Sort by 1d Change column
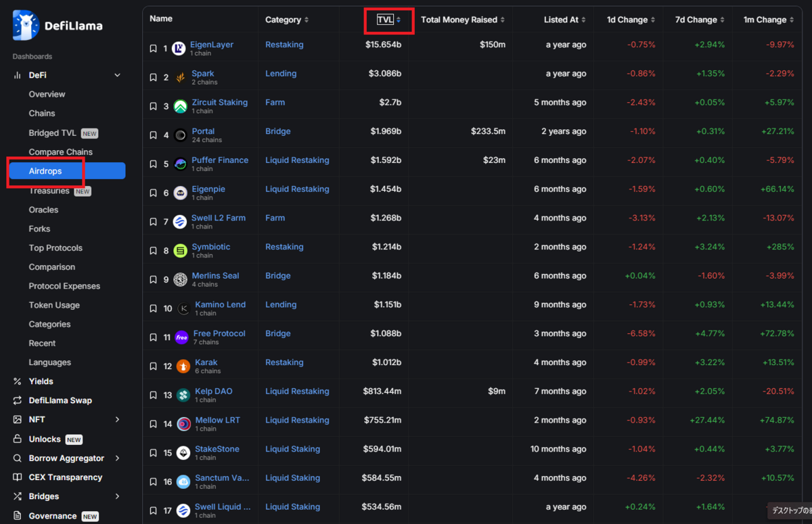 631,20
